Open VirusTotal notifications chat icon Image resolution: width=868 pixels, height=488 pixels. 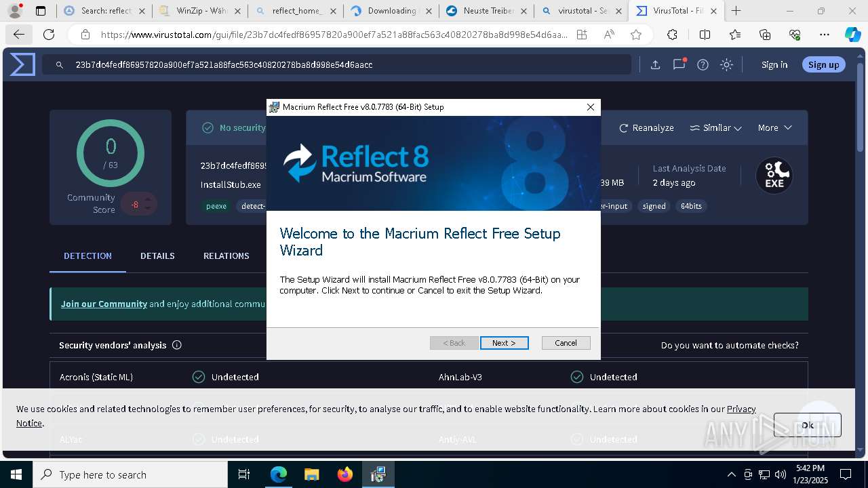679,64
